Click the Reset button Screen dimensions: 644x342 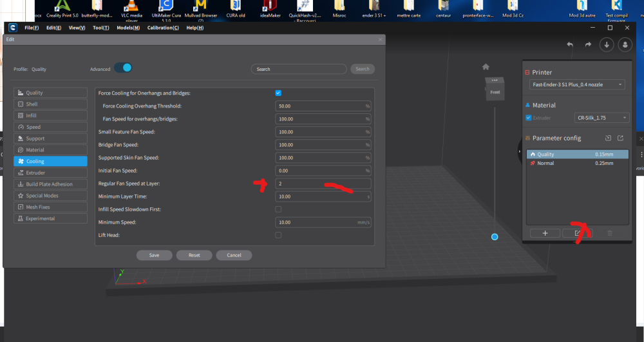point(194,255)
